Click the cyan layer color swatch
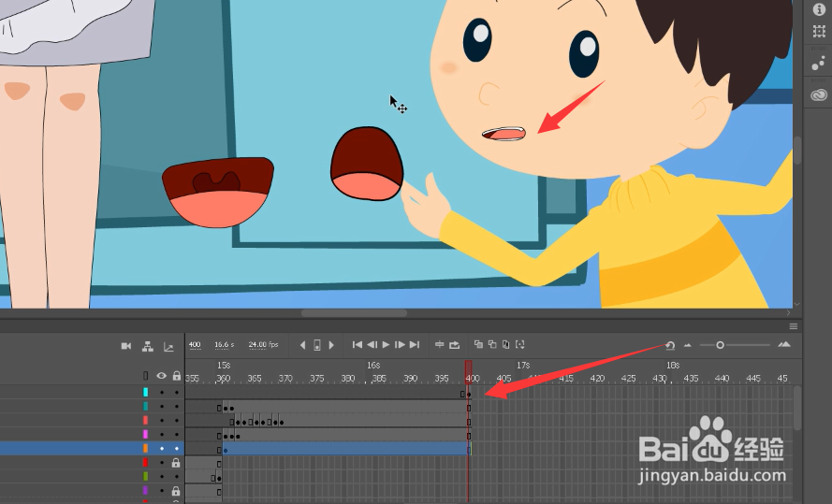Screen dimensions: 832x504 (145, 392)
